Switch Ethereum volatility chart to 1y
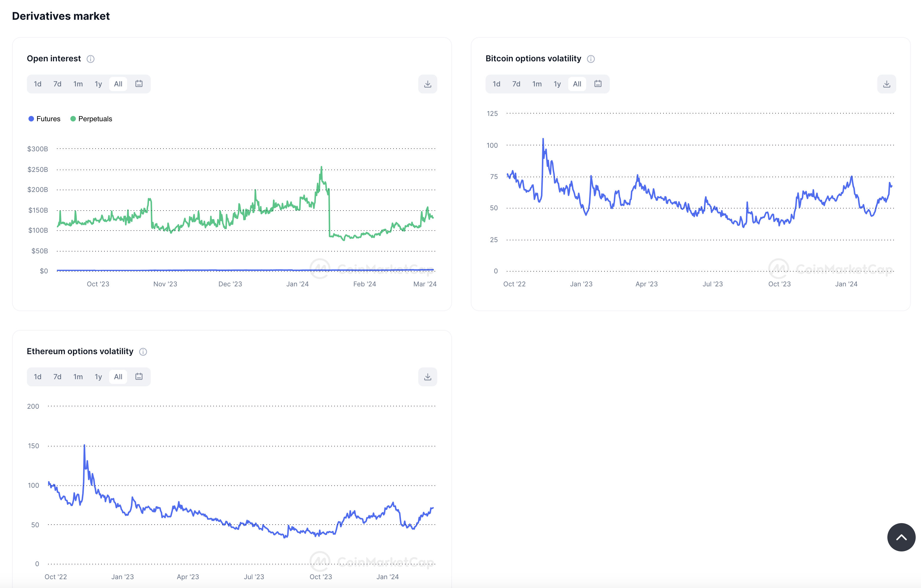Viewport: 921px width, 588px height. (x=98, y=377)
